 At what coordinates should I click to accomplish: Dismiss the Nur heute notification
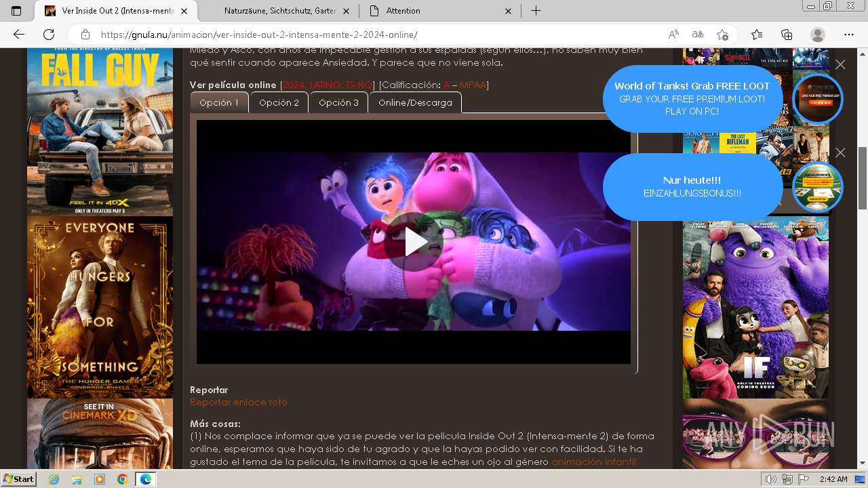click(x=840, y=152)
